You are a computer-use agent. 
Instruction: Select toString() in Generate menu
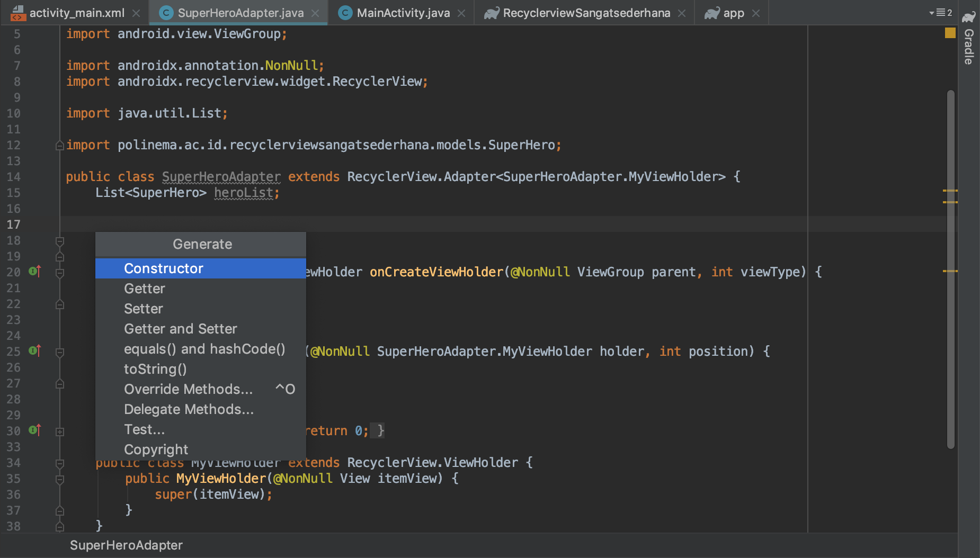tap(200, 369)
